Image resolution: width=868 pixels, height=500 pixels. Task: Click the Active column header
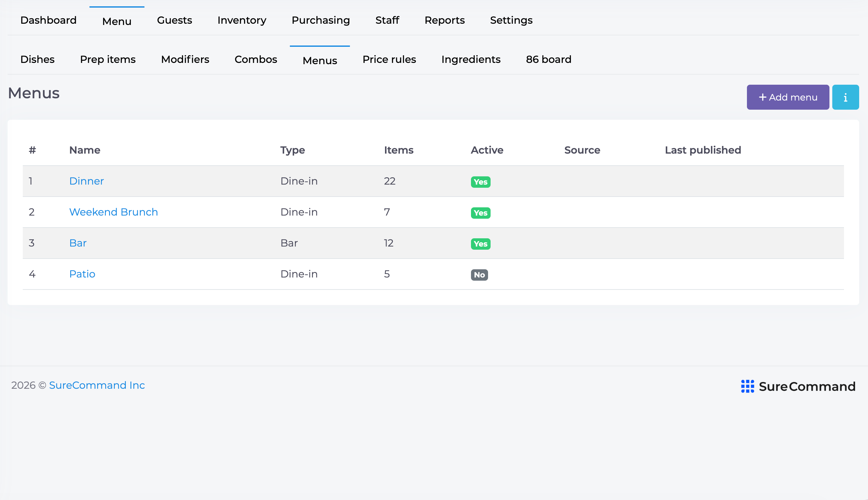(487, 150)
